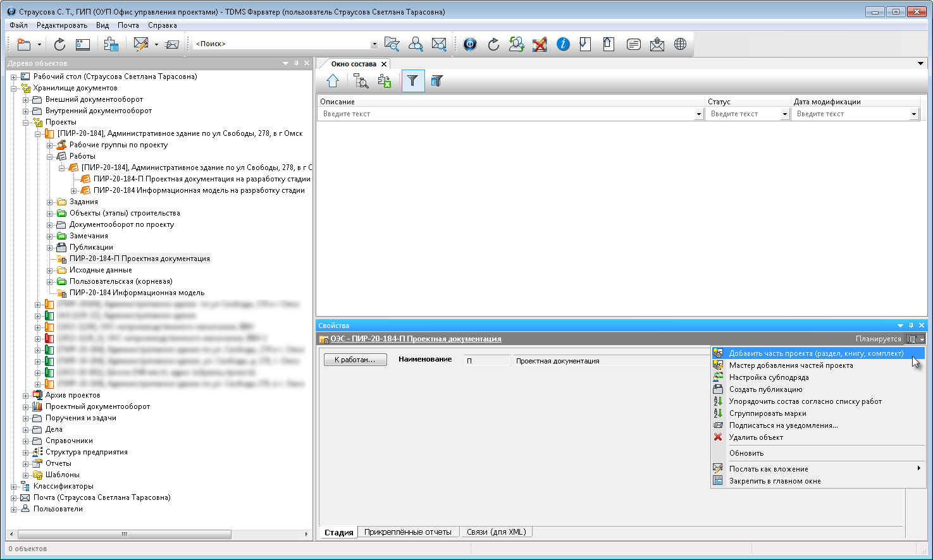Click the user search icon
The height and width of the screenshot is (560, 933).
point(416,44)
